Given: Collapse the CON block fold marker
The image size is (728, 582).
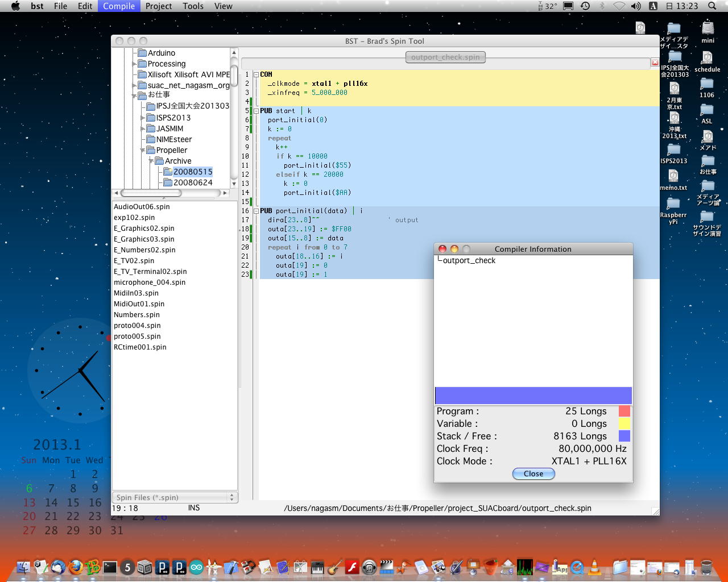Looking at the screenshot, I should click(x=256, y=74).
